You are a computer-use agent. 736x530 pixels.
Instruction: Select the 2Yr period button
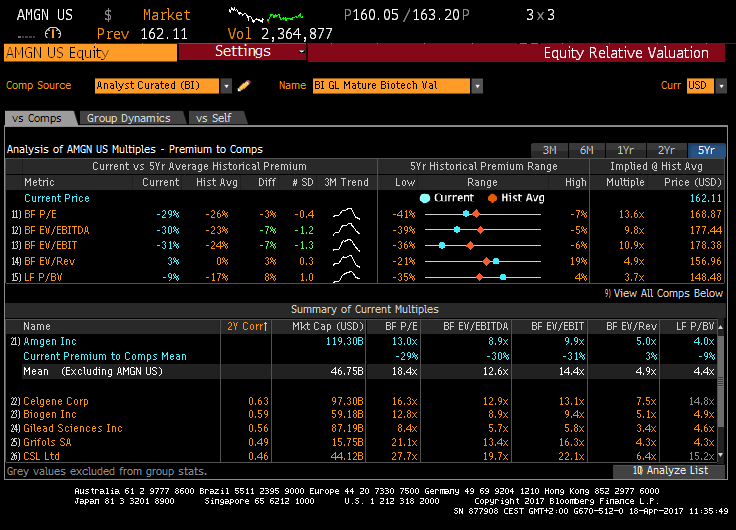666,150
